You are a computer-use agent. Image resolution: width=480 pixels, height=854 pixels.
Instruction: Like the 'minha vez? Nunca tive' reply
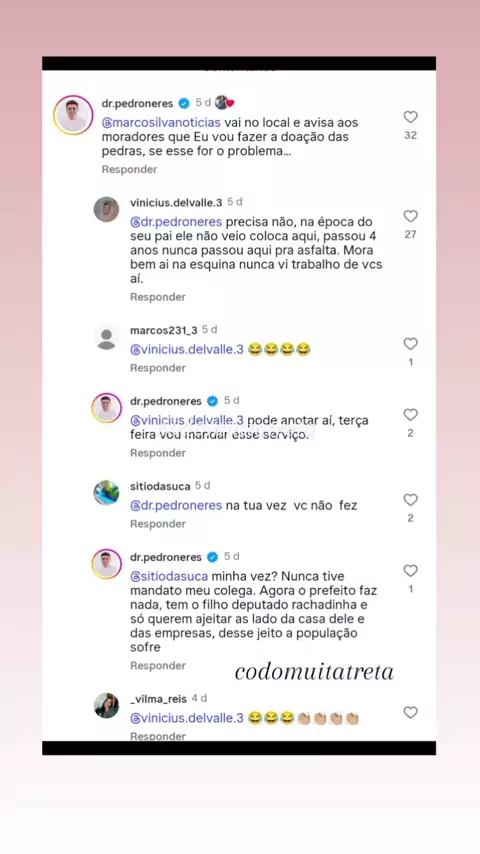coord(410,570)
